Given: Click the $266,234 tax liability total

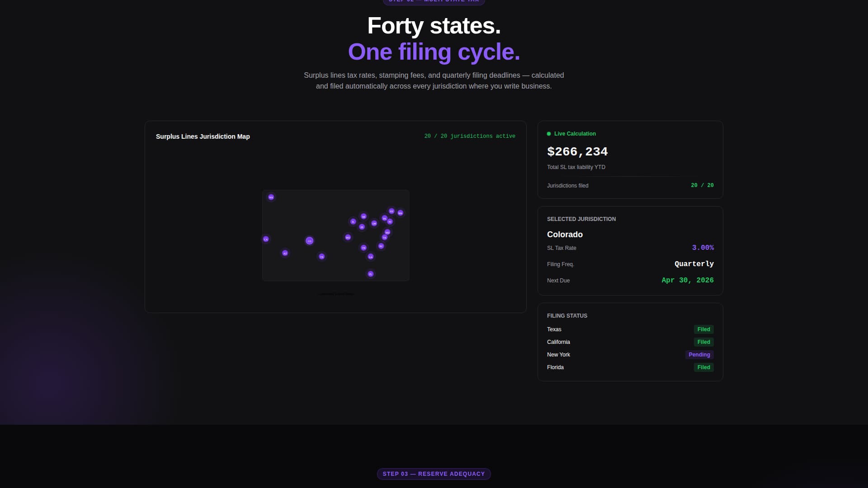Looking at the screenshot, I should pos(577,152).
